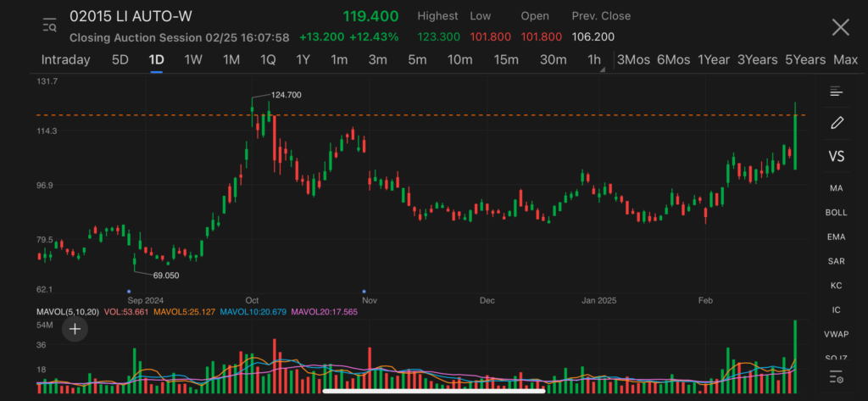Set chart range to 1Year

tap(714, 60)
